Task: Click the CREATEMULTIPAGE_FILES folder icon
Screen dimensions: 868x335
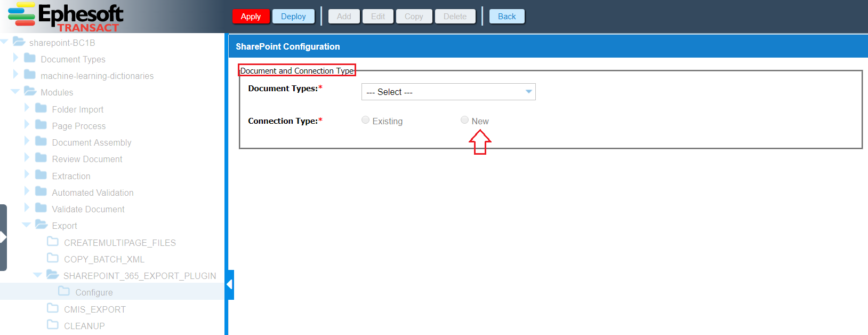Action: tap(53, 241)
